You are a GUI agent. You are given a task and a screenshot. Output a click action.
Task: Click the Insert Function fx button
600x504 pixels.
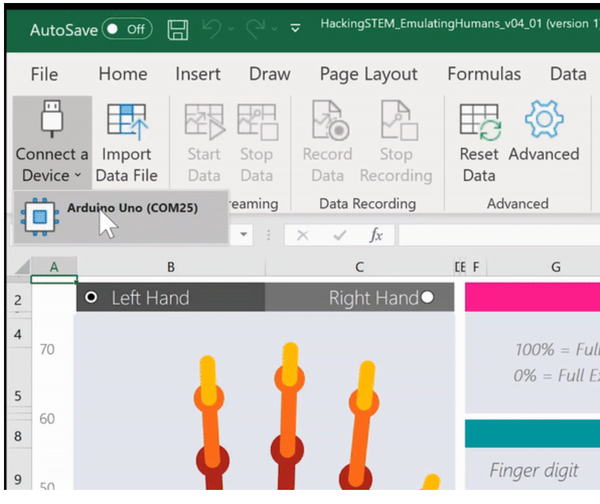[x=376, y=235]
